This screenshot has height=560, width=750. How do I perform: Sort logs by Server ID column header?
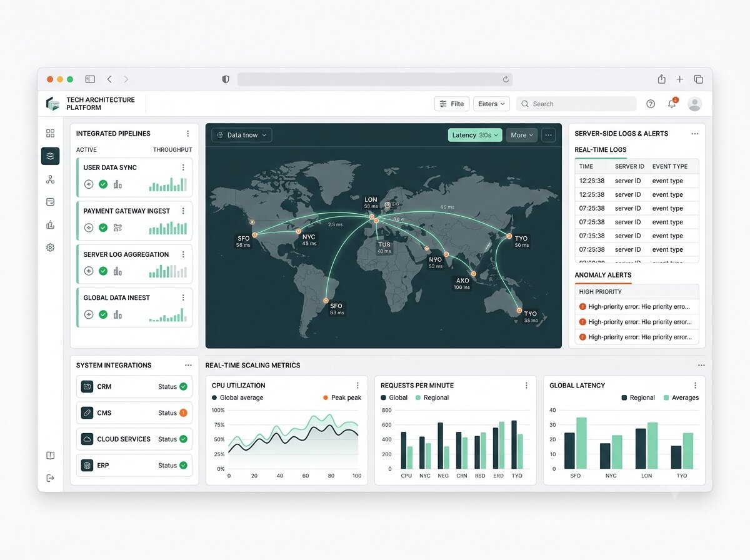629,166
